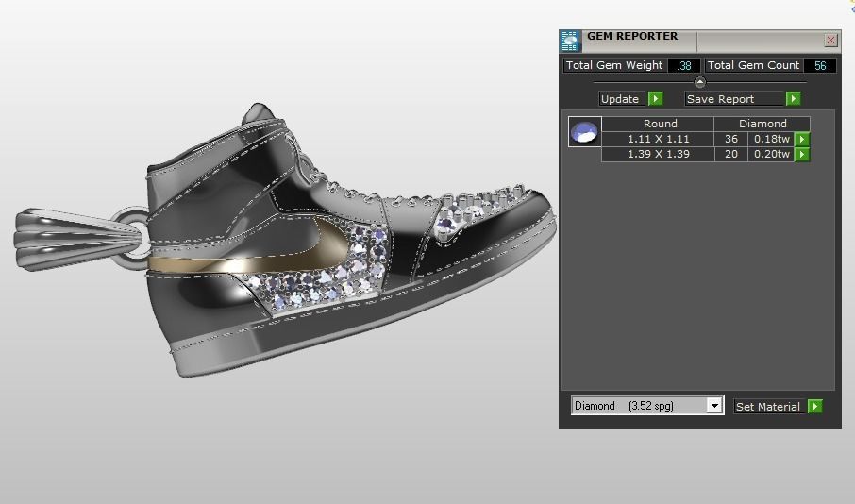Click the GEM REPORTER title bar
Image resolution: width=855 pixels, height=504 pixels.
700,41
